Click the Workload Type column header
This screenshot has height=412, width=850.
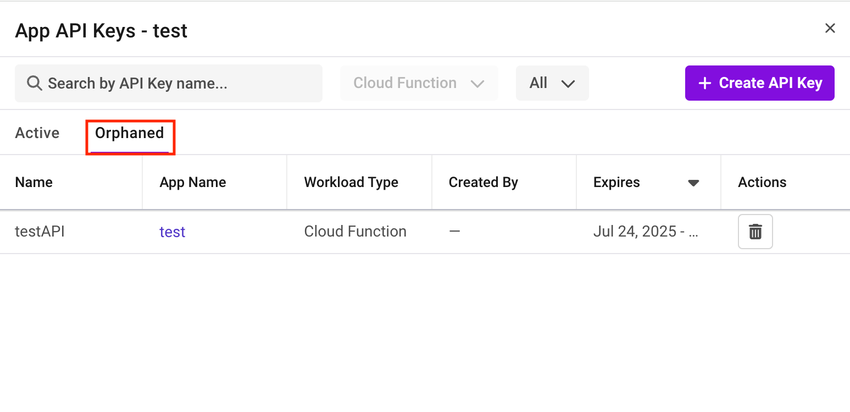click(351, 182)
